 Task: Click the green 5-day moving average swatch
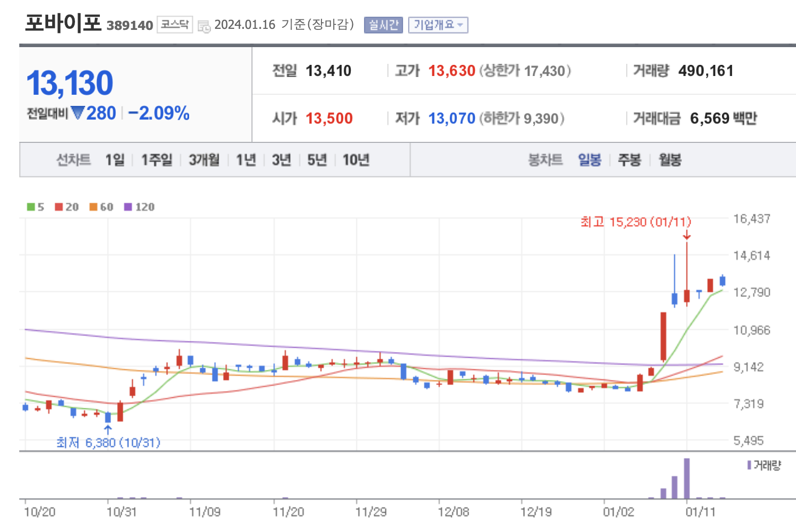(31, 207)
